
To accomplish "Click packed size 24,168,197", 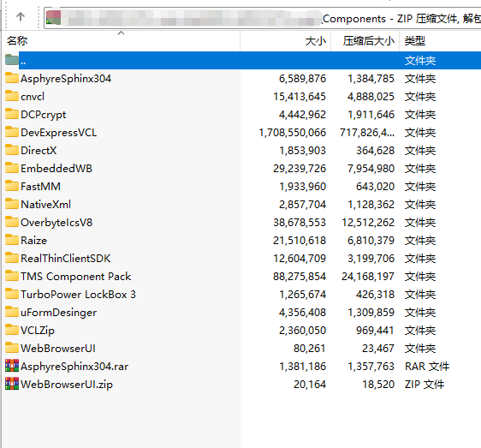I will [368, 277].
